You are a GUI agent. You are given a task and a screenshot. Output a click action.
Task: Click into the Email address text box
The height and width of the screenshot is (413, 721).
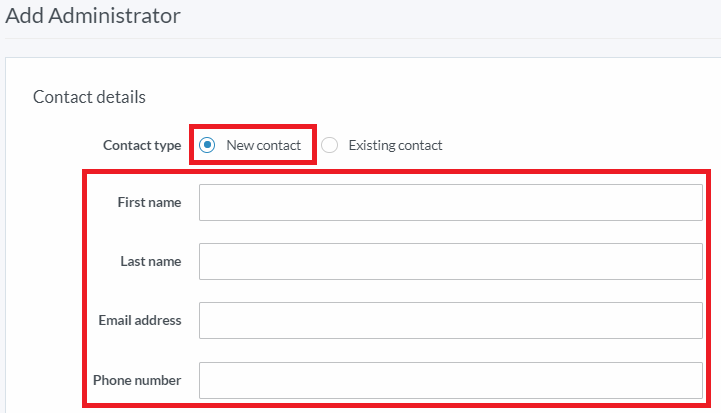point(451,321)
